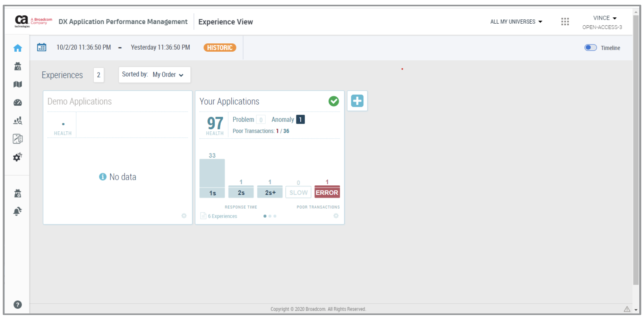Click green health checkmark on Your Applications
This screenshot has height=317, width=644.
pyautogui.click(x=333, y=101)
